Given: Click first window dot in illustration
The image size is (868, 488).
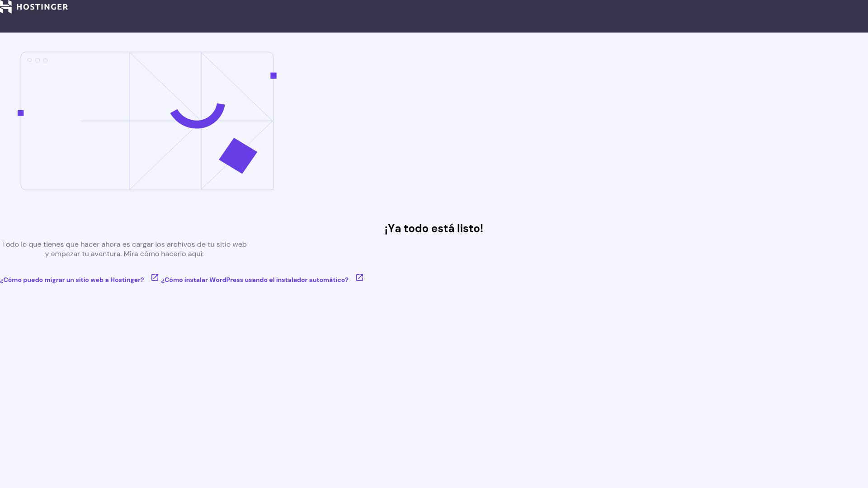Looking at the screenshot, I should (29, 60).
